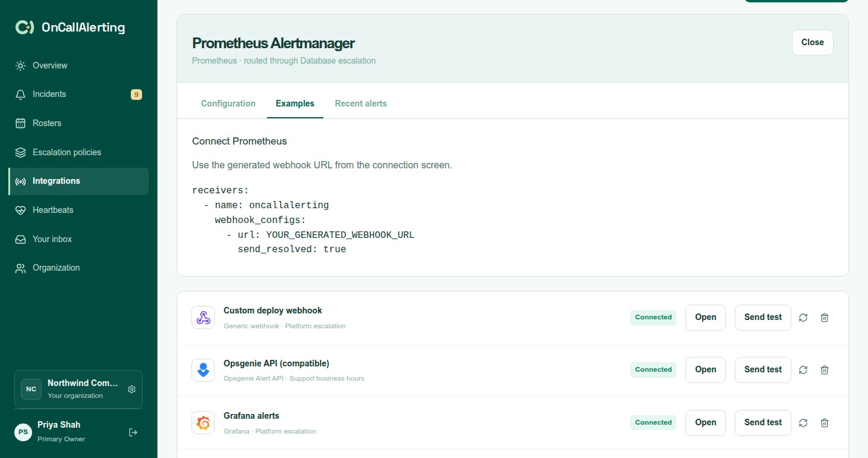Click the 'Connect Prometheus' heading

(x=240, y=141)
